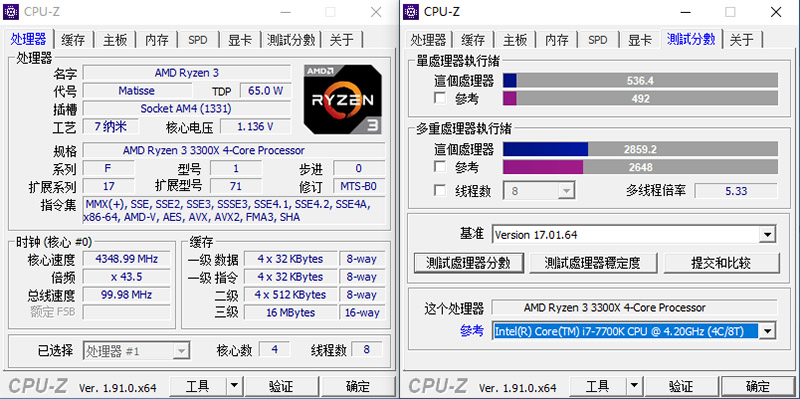Expand the 处理器 #1 selection dropdown
The image size is (800, 399).
[181, 351]
